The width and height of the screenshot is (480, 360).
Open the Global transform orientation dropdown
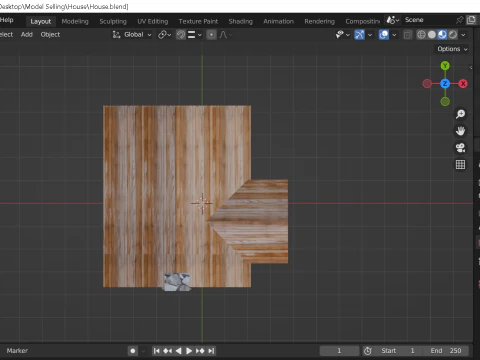tap(132, 34)
